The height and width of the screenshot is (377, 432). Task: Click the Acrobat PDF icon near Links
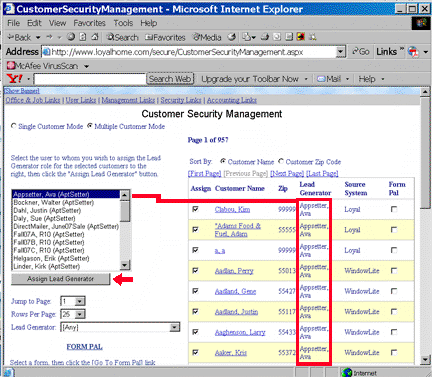pyautogui.click(x=413, y=52)
